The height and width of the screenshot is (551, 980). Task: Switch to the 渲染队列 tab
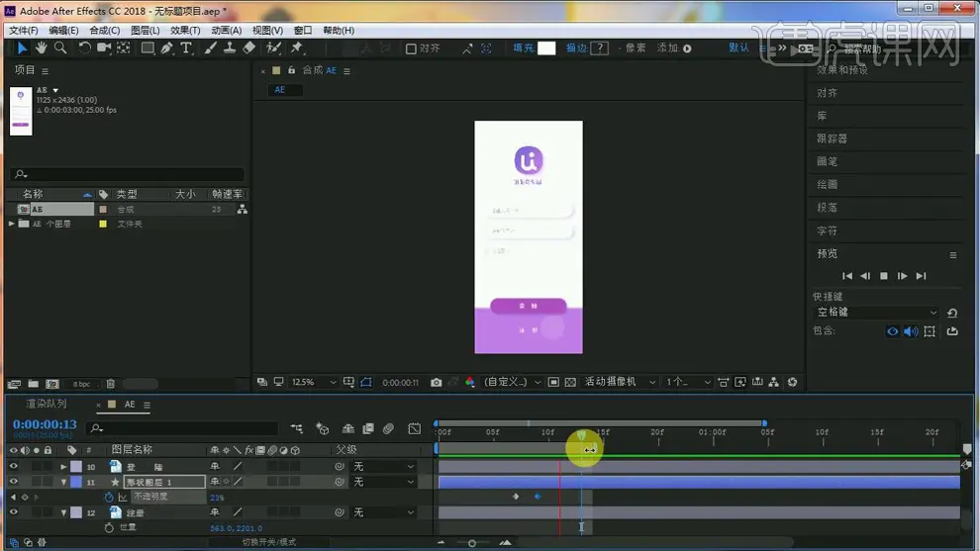pyautogui.click(x=47, y=404)
